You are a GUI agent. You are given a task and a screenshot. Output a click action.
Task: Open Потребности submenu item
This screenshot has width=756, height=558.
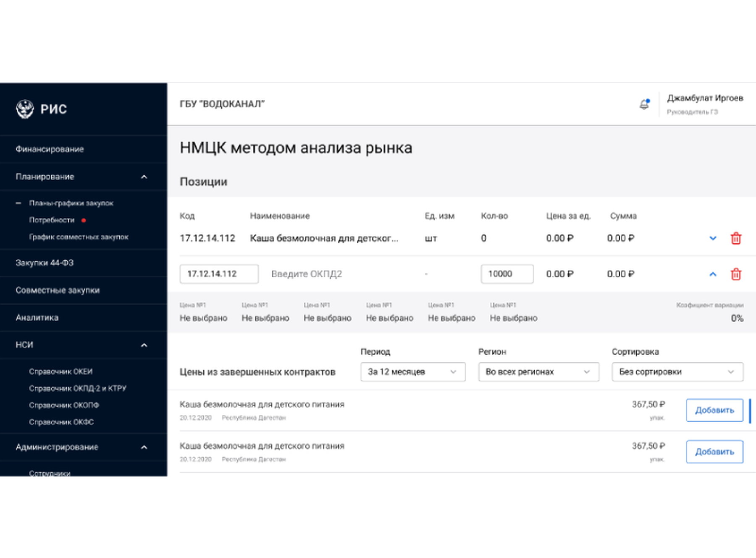[52, 220]
